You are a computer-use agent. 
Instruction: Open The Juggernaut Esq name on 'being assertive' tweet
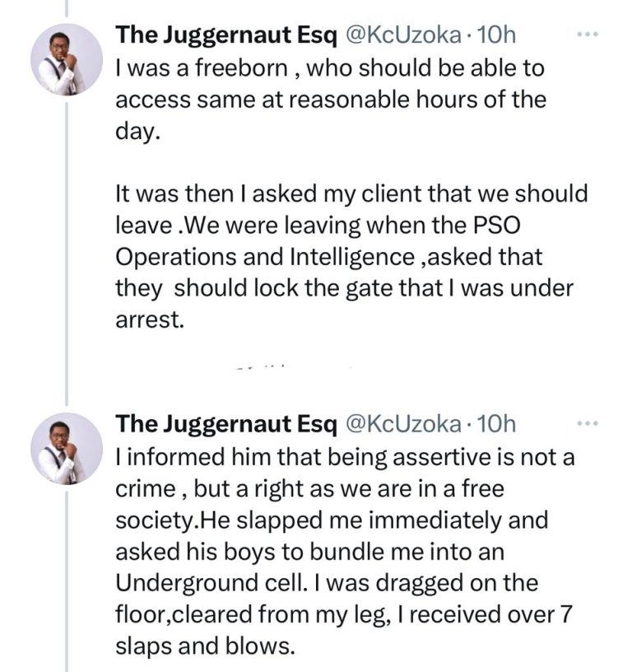pyautogui.click(x=225, y=424)
